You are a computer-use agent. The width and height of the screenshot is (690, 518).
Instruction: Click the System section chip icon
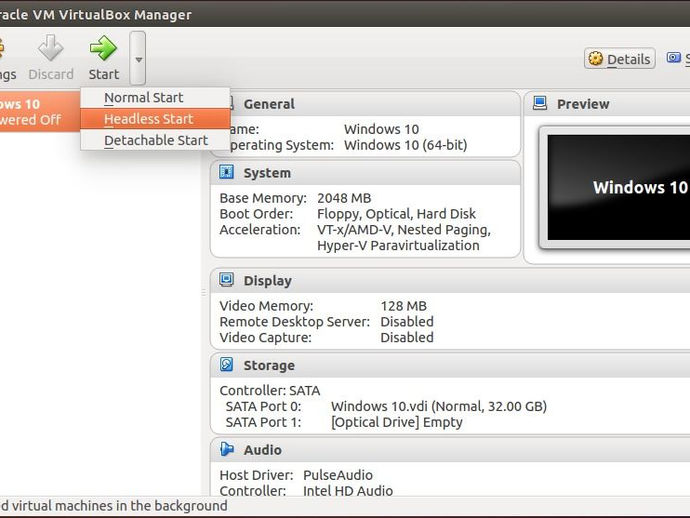point(226,172)
